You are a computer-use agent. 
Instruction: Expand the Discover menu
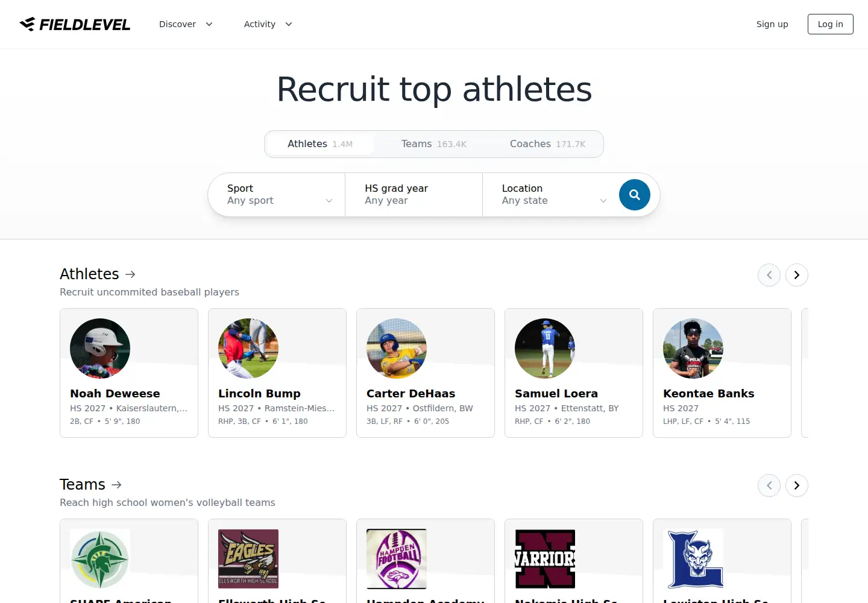(x=186, y=24)
